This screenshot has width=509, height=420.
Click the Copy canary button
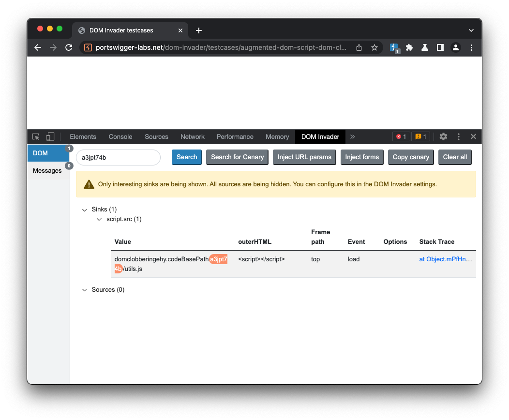(411, 157)
